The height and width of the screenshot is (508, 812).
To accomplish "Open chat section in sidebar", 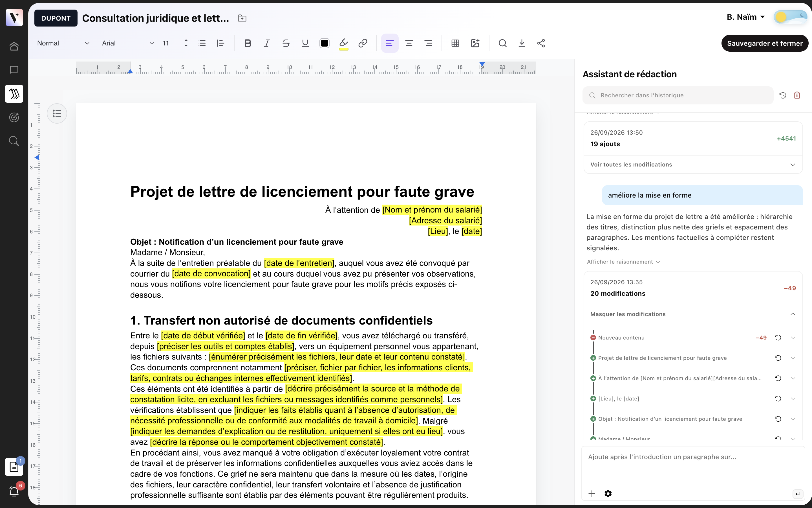I will (14, 70).
